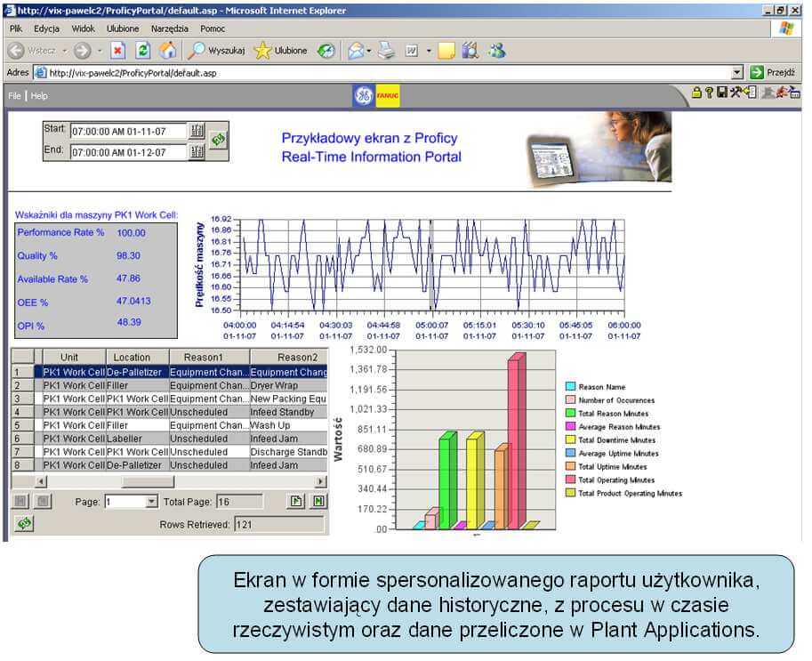Viewport: 812px width, 661px height.
Task: Click Total Operating Minutes red legend swatch
Action: [x=571, y=480]
